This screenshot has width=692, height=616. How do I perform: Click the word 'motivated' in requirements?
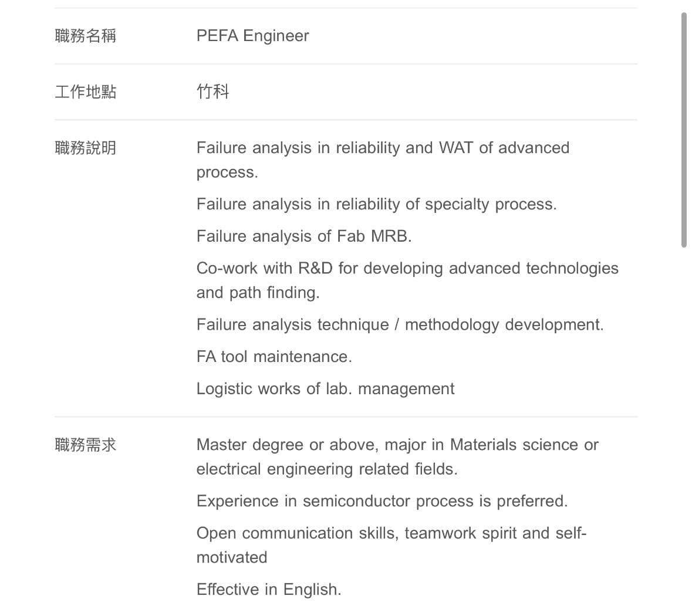coord(232,557)
